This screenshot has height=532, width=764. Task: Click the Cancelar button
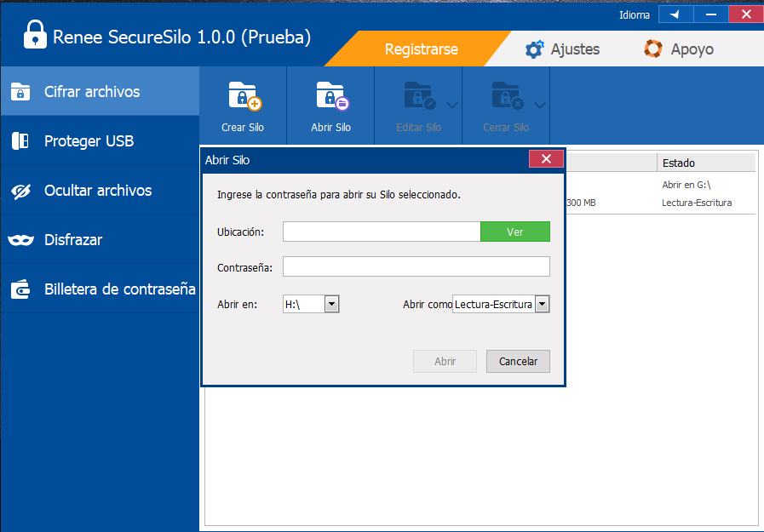point(518,361)
